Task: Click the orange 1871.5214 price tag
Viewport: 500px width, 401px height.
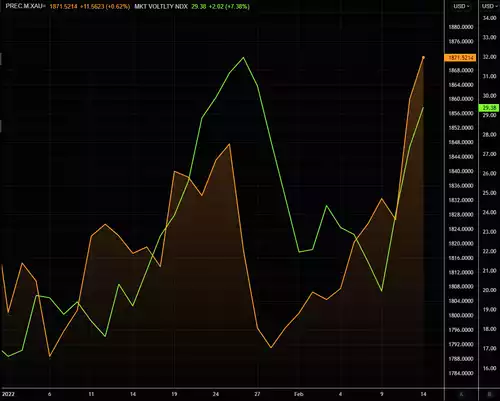Action: (460, 58)
